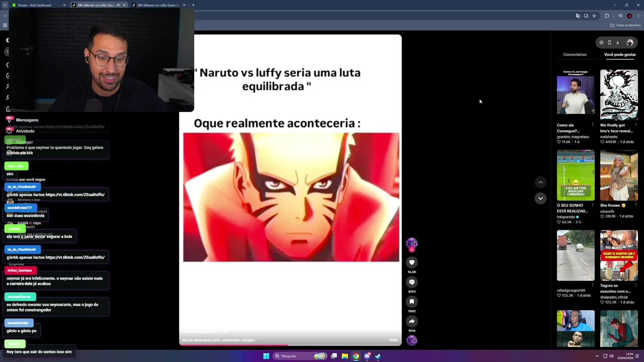Image resolution: width=644 pixels, height=362 pixels.
Task: Open the volume control in tray
Action: tap(611, 356)
